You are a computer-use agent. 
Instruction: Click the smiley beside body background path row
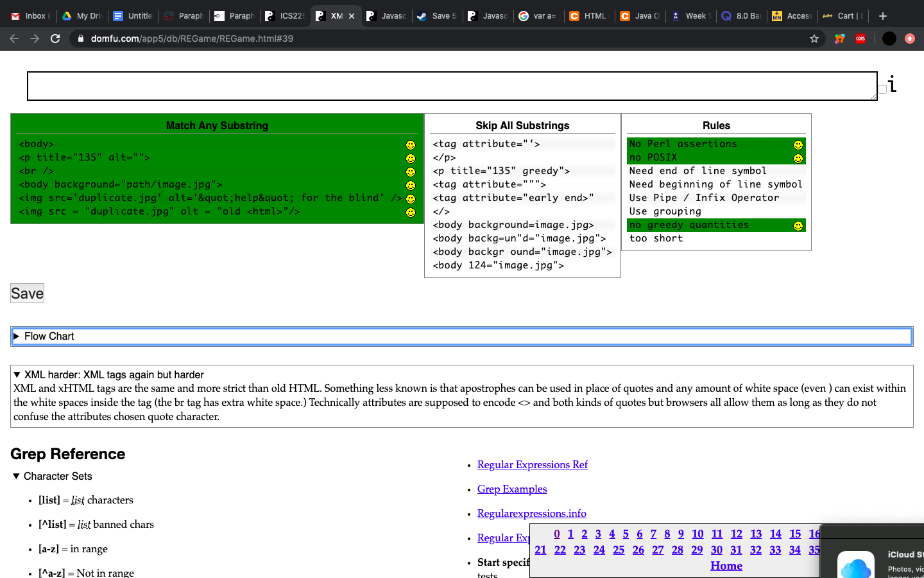click(411, 186)
